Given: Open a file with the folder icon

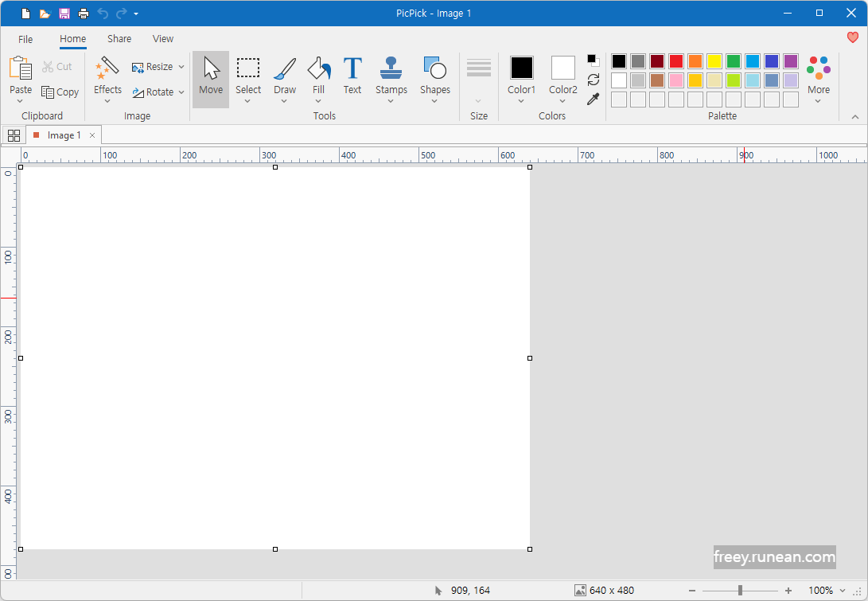Looking at the screenshot, I should [x=45, y=14].
